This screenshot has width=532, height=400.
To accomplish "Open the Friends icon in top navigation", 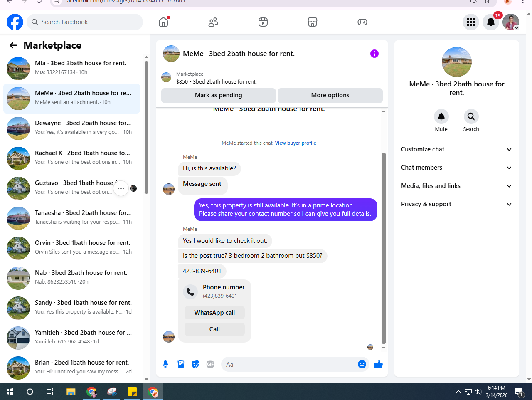I will click(x=213, y=22).
